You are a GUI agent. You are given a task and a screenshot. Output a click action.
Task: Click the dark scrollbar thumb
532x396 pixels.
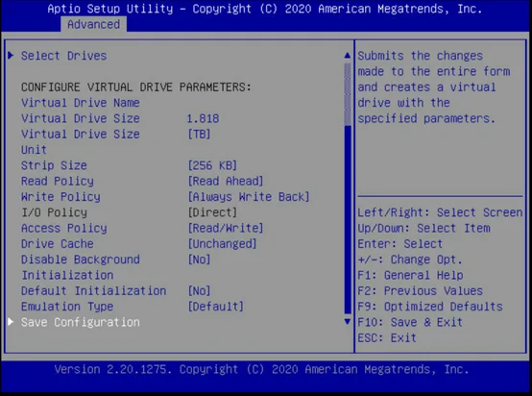[348, 219]
